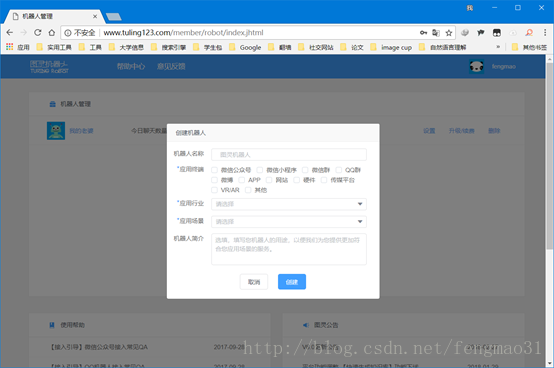Click the gray globe extension icon
Image resolution: width=554 pixels, height=368 pixels.
[465, 33]
